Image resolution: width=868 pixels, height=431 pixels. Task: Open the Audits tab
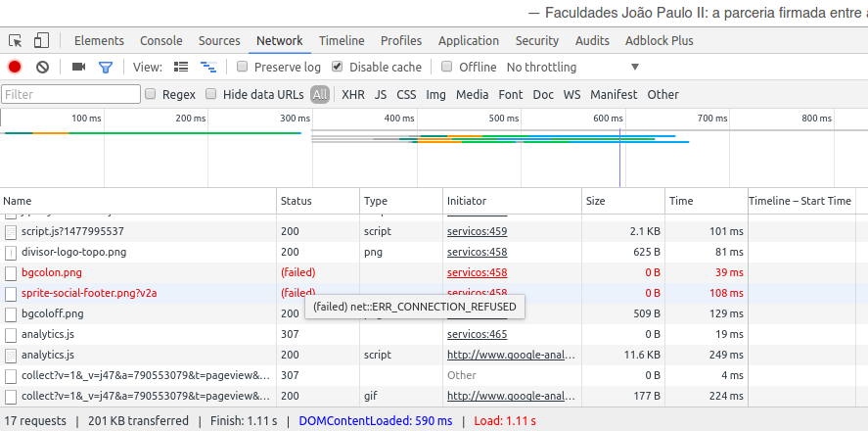pos(592,40)
